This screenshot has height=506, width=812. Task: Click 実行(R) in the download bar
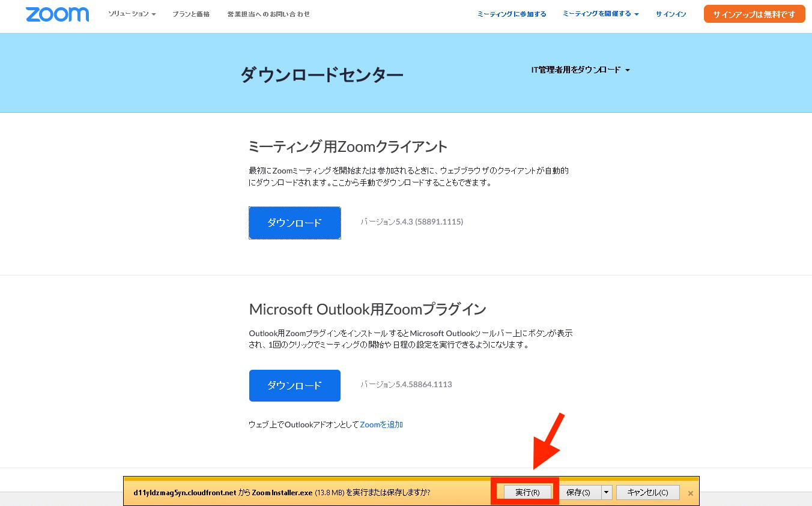527,492
